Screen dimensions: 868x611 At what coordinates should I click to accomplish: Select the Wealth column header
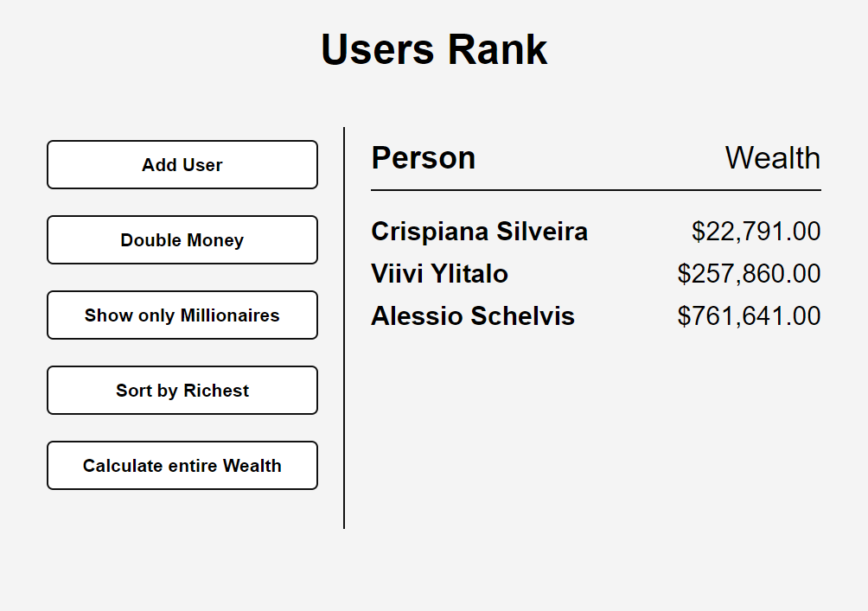(772, 158)
